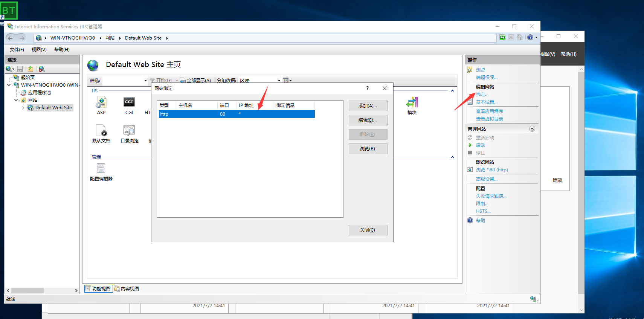Open the help dropdown arrow beside question icon

pyautogui.click(x=536, y=38)
